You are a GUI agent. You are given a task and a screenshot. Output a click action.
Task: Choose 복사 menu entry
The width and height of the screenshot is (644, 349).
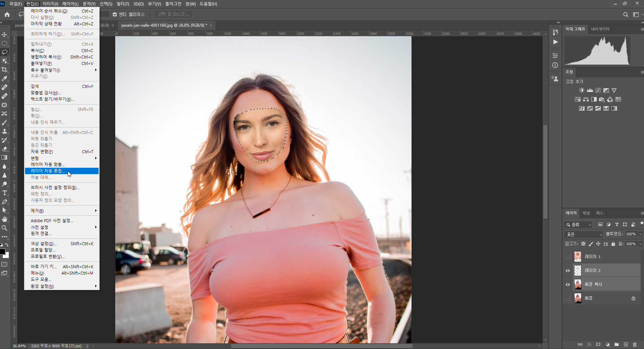(62, 50)
